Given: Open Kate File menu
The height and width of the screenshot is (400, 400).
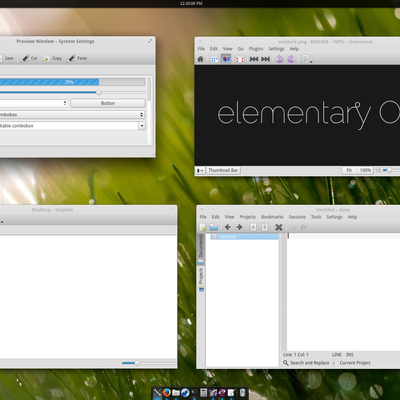Looking at the screenshot, I should (203, 217).
